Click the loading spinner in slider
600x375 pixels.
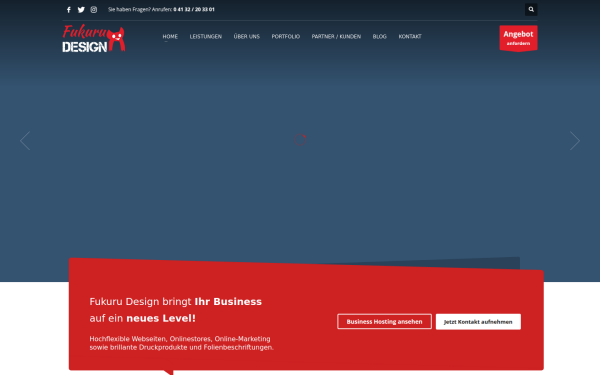[x=300, y=139]
